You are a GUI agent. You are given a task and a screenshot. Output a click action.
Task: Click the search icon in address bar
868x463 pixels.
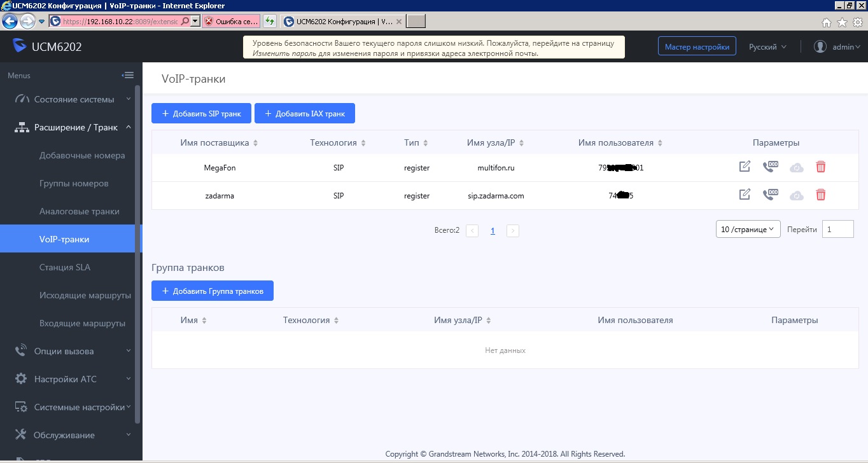coord(186,21)
